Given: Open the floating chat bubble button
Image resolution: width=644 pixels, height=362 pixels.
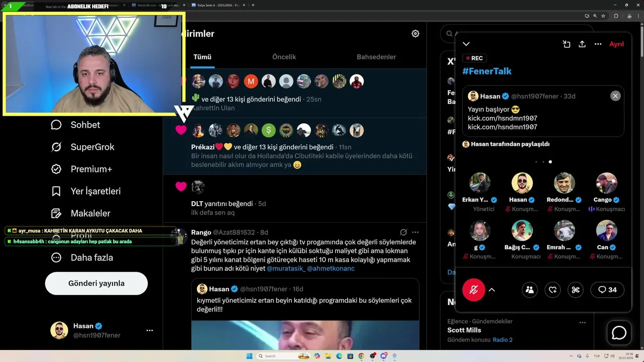Looking at the screenshot, I should tap(619, 333).
